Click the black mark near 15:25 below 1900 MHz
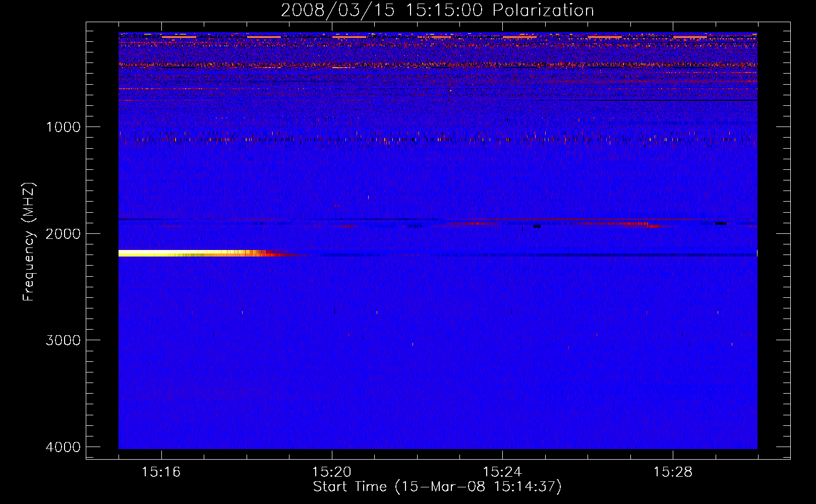Viewport: 816px width, 504px height. tap(537, 226)
